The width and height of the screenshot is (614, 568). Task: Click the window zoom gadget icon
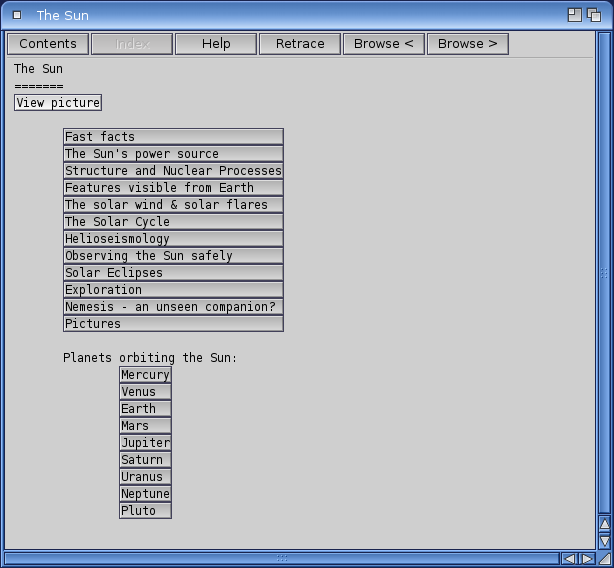coord(574,15)
